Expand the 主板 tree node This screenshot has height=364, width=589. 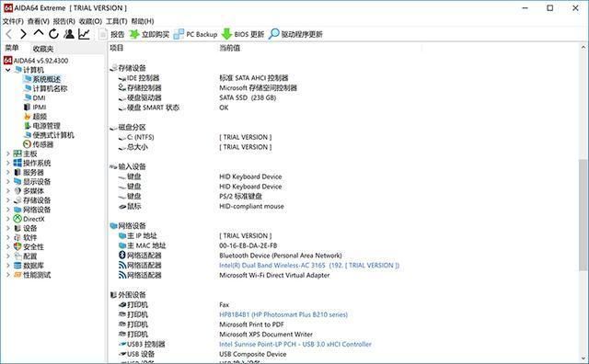(x=8, y=154)
